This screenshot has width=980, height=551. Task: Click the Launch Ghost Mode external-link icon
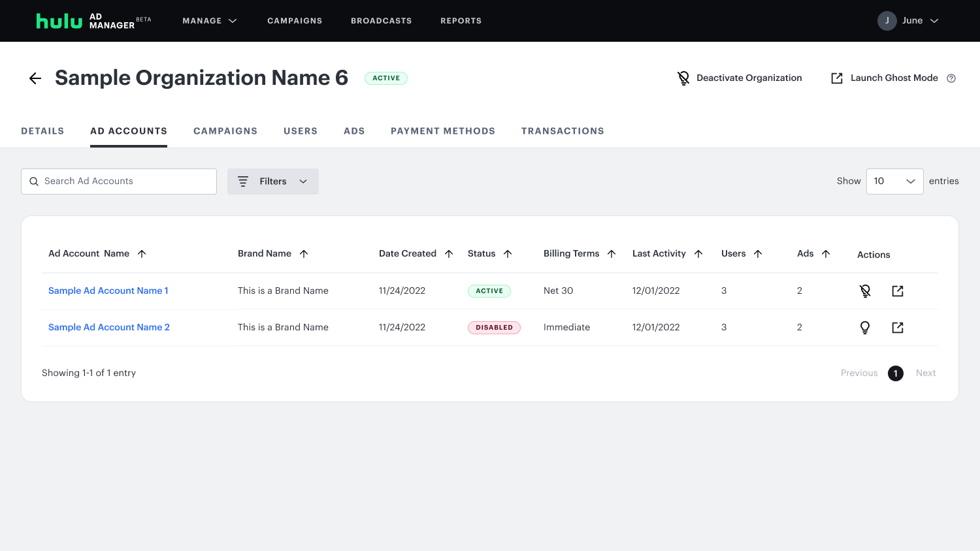837,78
